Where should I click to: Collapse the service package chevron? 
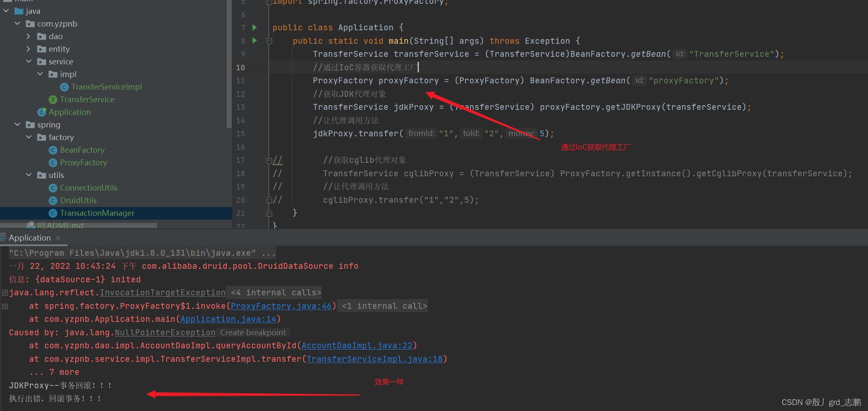click(29, 61)
